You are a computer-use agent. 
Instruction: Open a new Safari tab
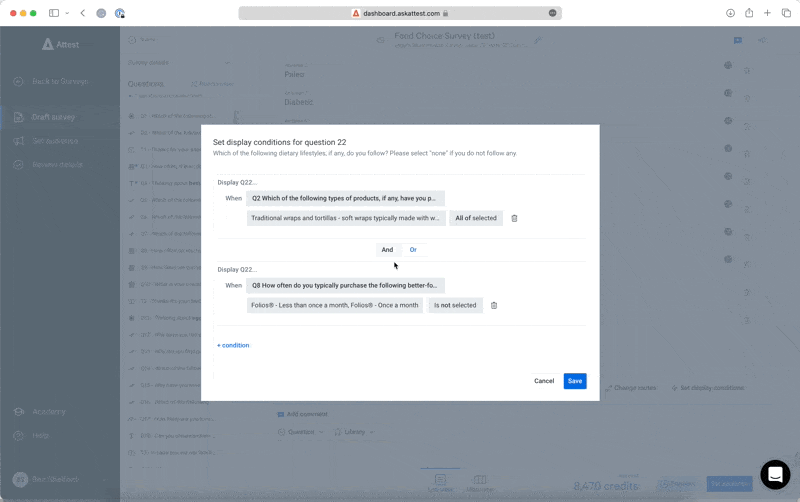(x=767, y=13)
